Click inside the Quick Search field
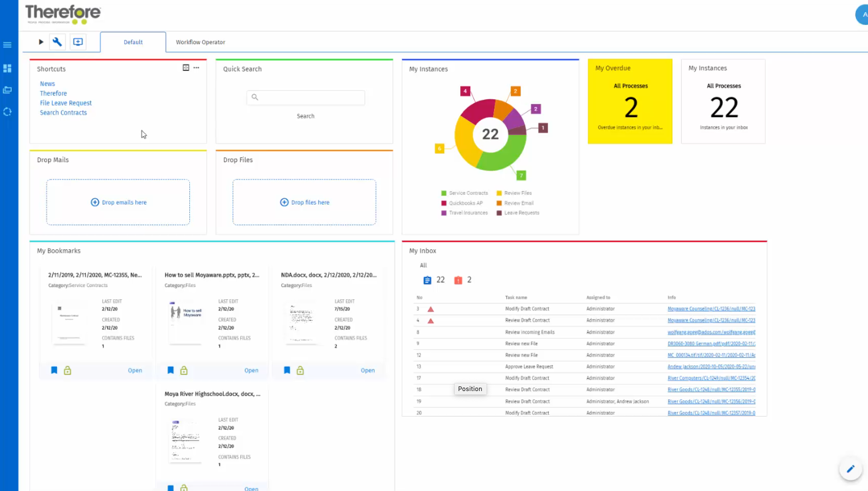Image resolution: width=868 pixels, height=491 pixels. [x=305, y=98]
